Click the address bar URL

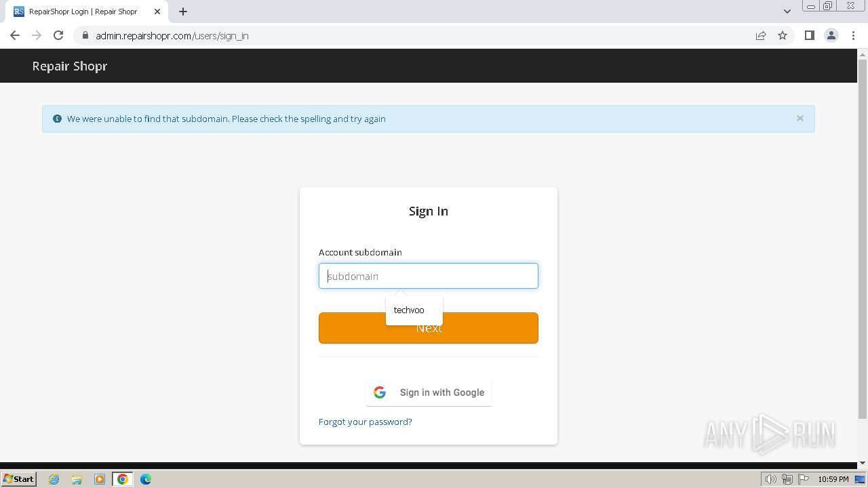click(x=172, y=35)
